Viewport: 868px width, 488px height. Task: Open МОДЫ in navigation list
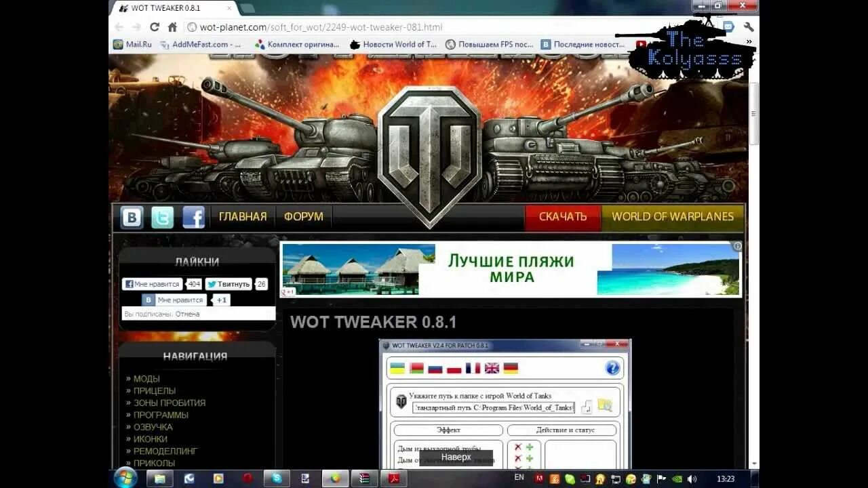(146, 379)
